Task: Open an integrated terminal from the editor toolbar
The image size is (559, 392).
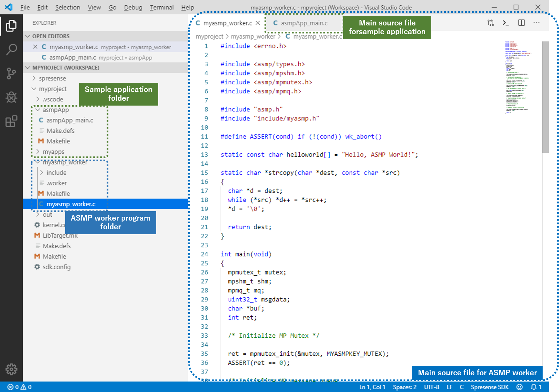Action: pos(506,23)
